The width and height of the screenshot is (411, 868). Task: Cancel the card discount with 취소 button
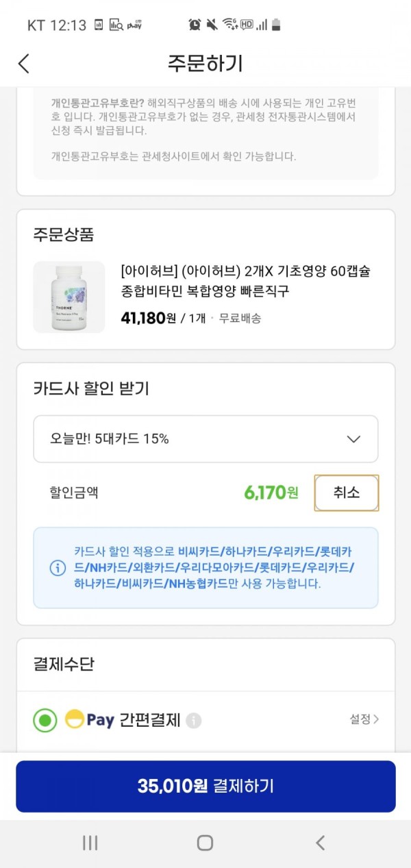coord(347,493)
